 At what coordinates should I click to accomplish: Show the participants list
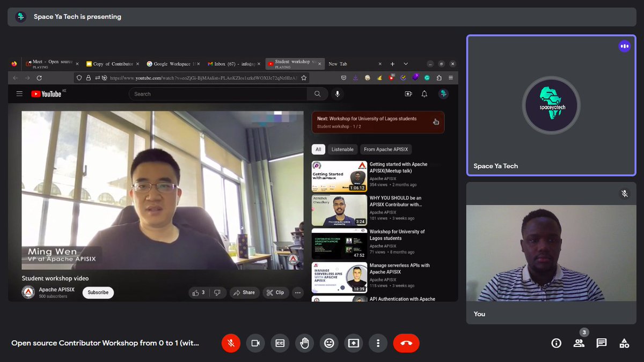(x=579, y=343)
